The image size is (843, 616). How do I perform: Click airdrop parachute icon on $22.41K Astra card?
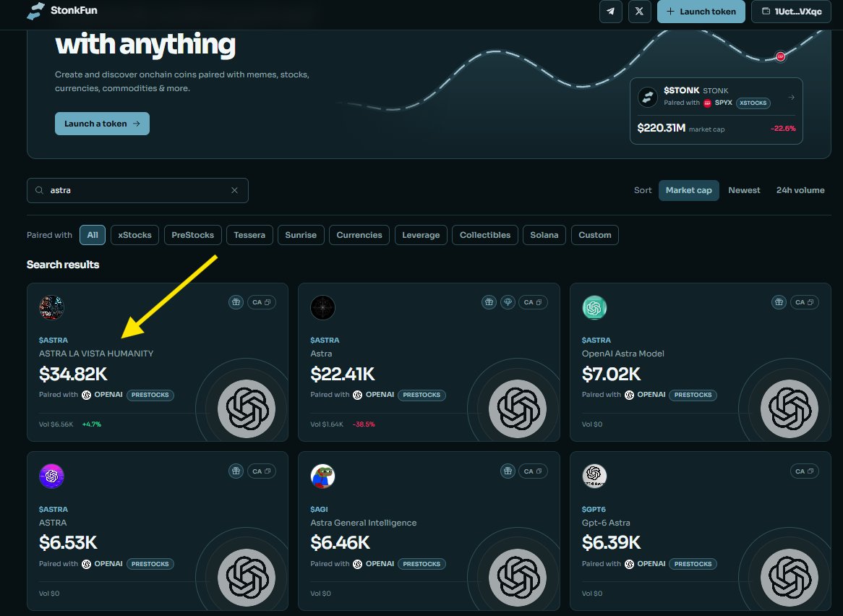[508, 302]
